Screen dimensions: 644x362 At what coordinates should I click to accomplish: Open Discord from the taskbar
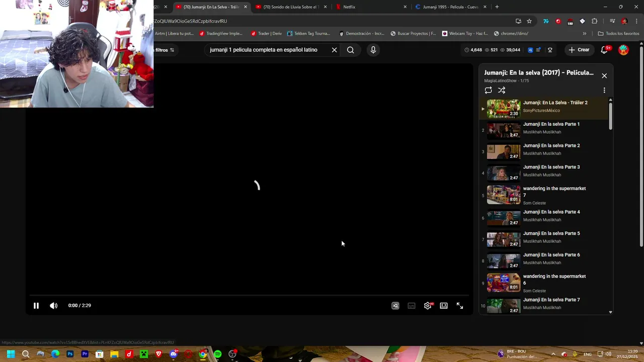point(174,354)
